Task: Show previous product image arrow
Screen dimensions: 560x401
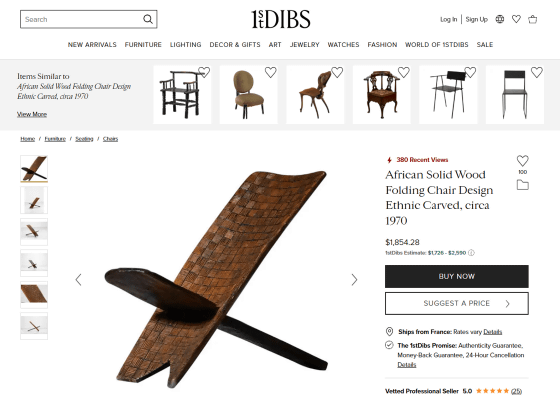Action: pyautogui.click(x=79, y=280)
